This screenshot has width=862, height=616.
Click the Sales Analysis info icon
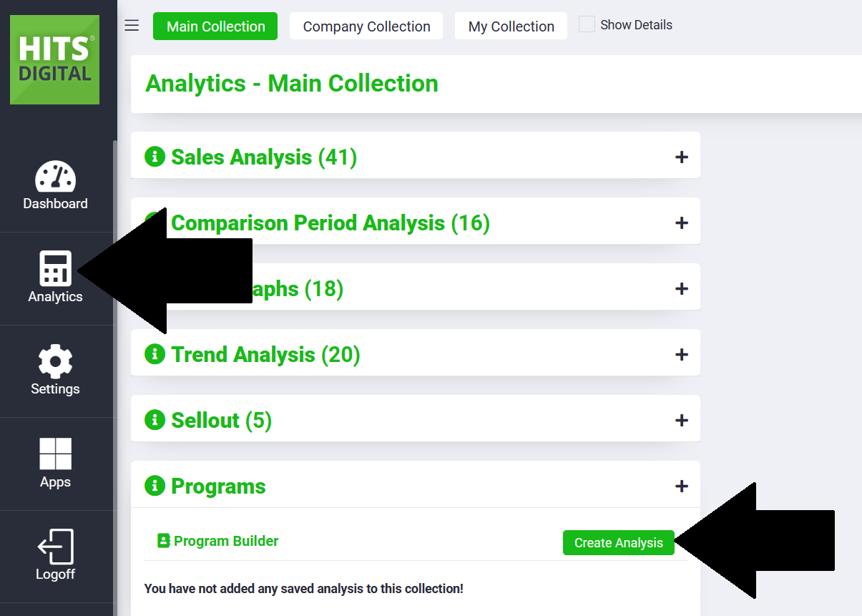click(155, 157)
